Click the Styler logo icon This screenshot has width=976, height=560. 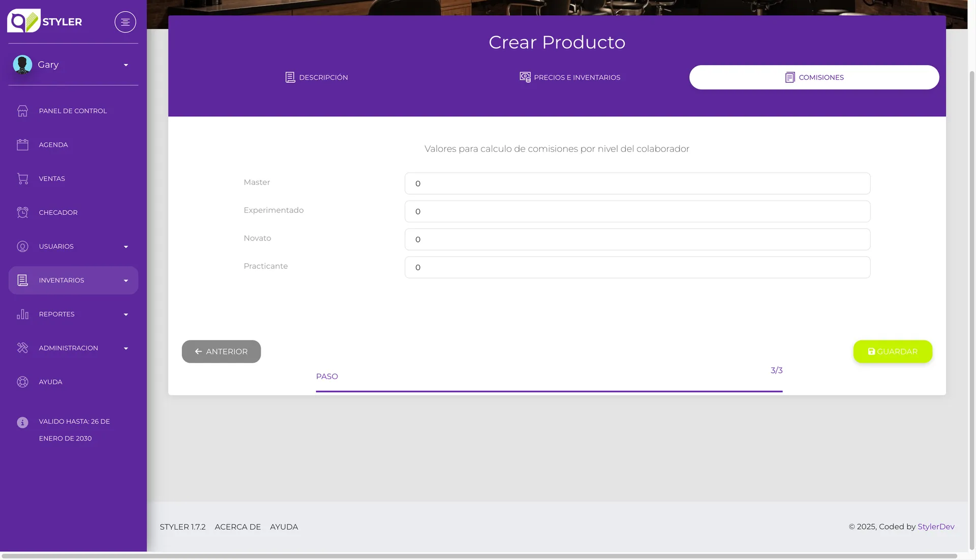pyautogui.click(x=23, y=21)
